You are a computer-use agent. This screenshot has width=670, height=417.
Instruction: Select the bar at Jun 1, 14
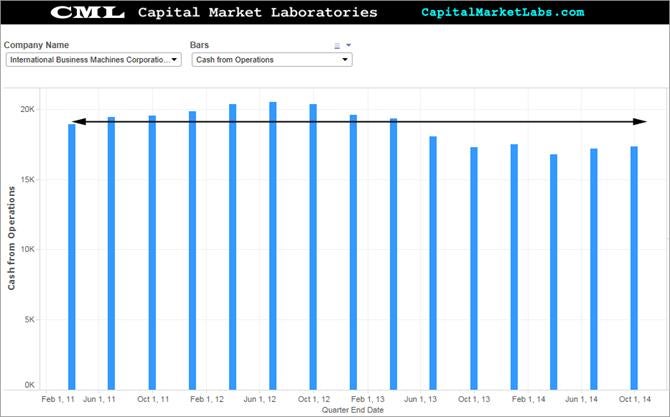tap(594, 269)
